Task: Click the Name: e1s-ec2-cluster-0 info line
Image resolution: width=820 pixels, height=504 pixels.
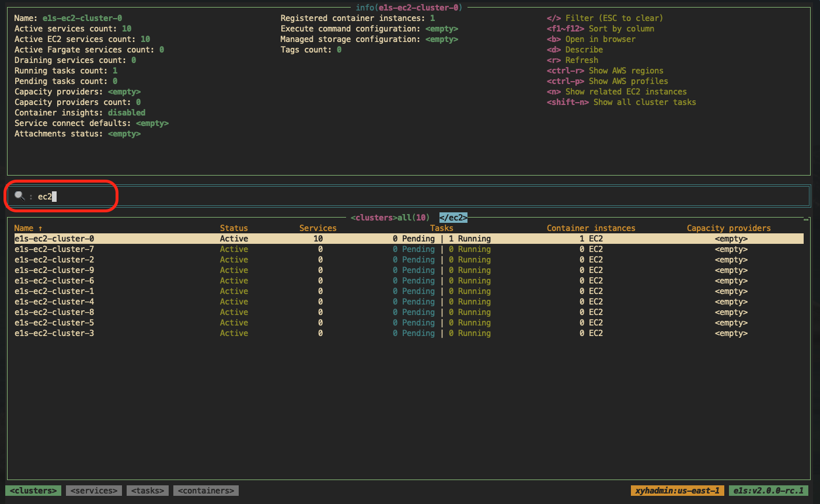Action: click(x=68, y=18)
